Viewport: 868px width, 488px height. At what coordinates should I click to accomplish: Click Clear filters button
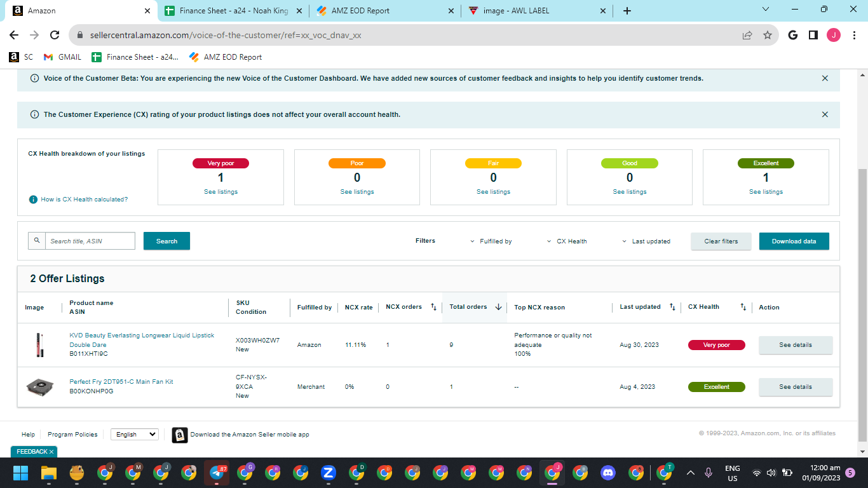point(721,241)
